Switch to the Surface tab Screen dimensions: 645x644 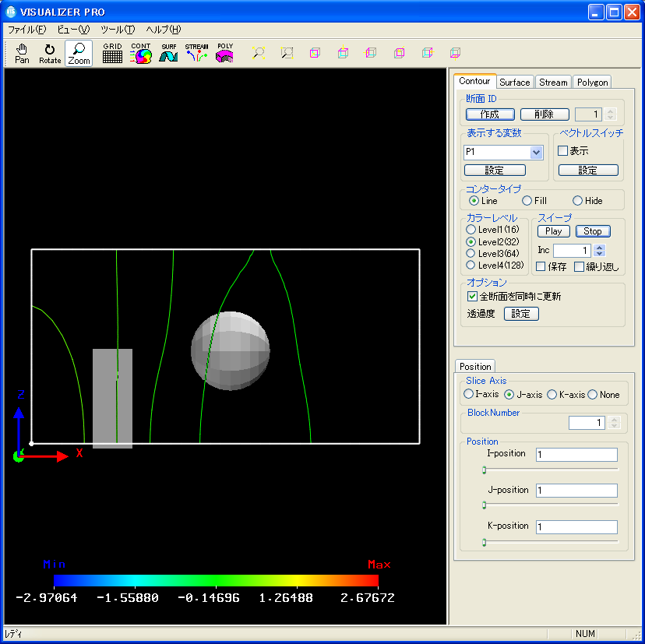pos(514,82)
